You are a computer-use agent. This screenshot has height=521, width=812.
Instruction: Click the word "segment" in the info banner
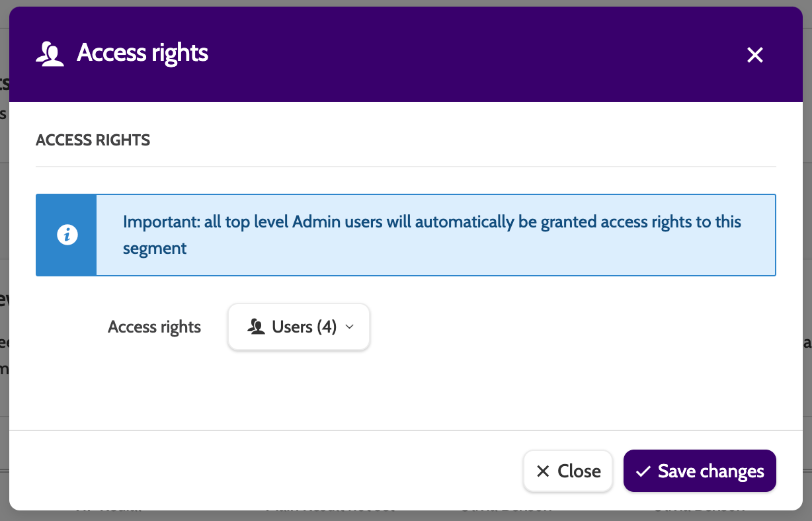click(155, 249)
